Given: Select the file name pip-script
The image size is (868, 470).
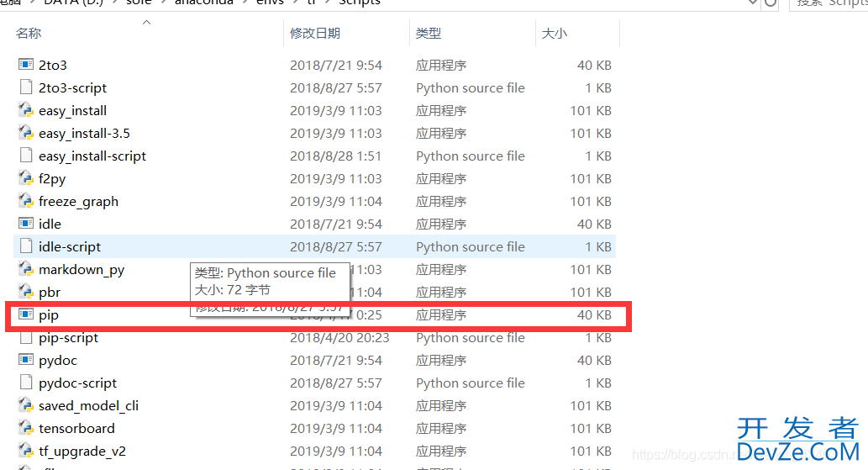Looking at the screenshot, I should click(69, 338).
